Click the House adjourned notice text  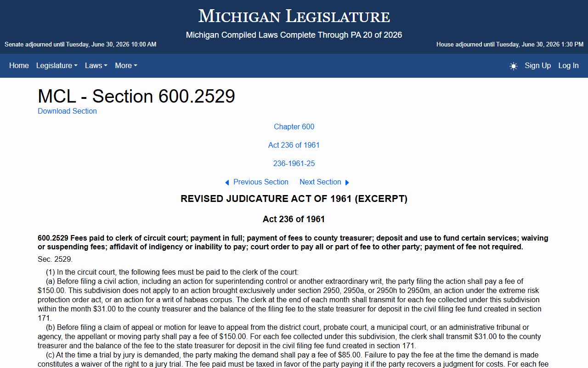click(x=510, y=45)
